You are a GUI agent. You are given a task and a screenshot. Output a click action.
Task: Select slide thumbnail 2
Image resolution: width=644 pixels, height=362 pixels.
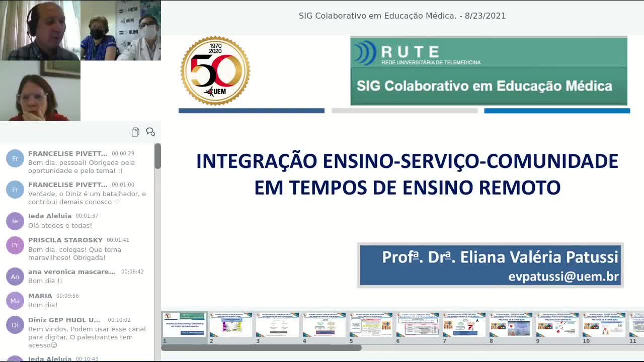point(231,325)
